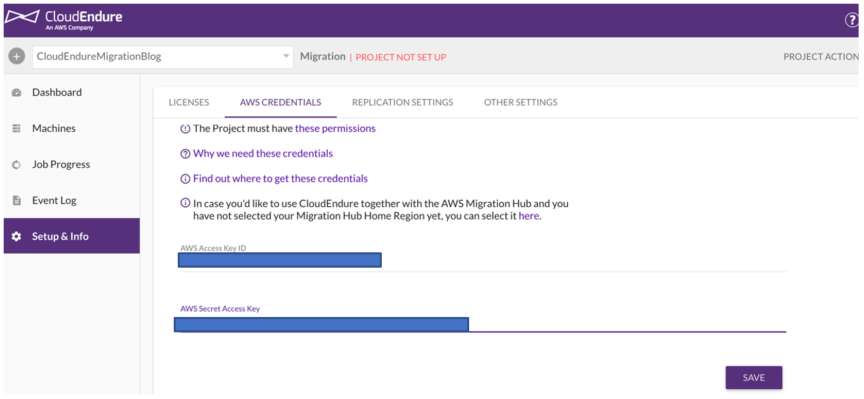Click info icon beside Migration Hub note
Image resolution: width=864 pixels, height=399 pixels.
tap(185, 203)
